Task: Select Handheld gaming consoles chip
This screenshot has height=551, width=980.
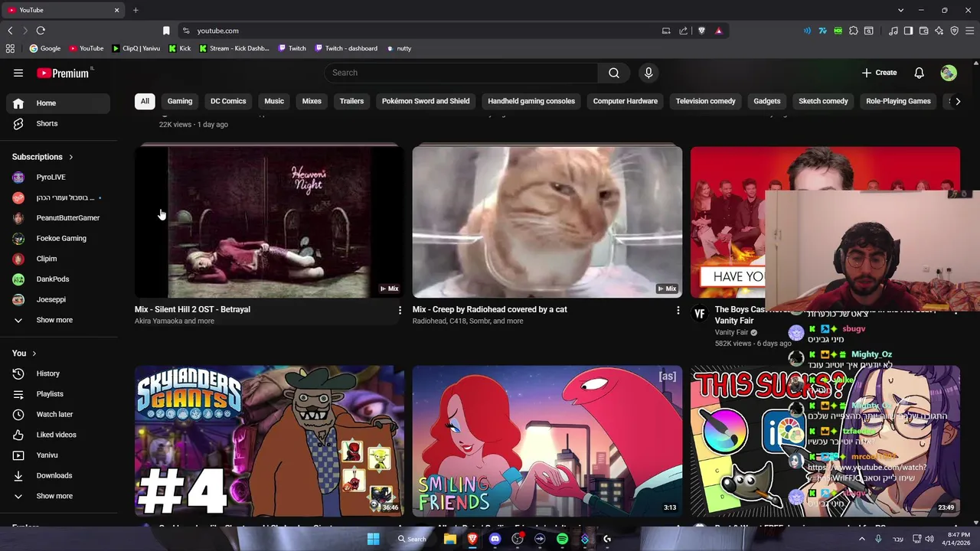Action: 531,101
